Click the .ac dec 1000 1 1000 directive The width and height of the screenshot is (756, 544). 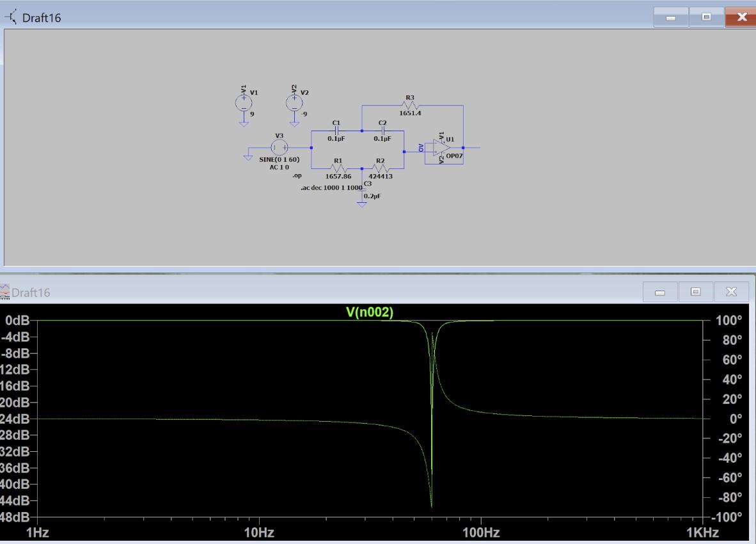pos(331,188)
